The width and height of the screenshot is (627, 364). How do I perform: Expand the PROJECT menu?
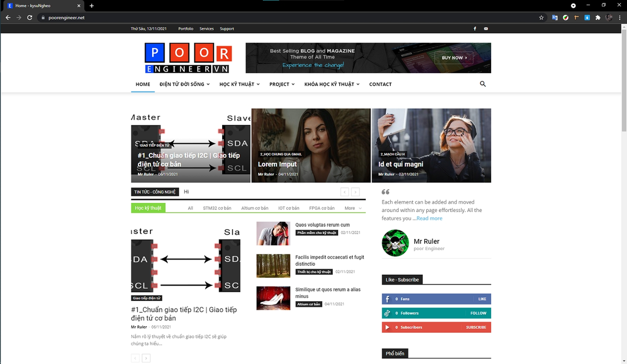click(x=282, y=84)
